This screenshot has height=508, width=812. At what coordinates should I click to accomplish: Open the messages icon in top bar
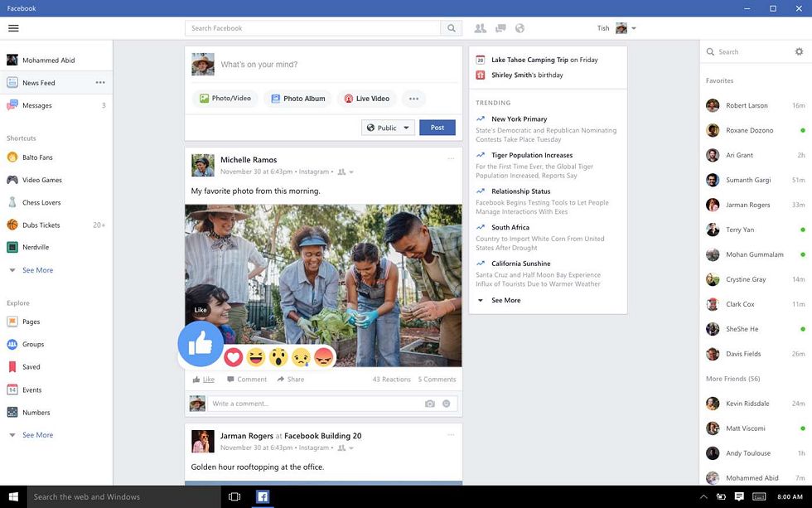point(500,28)
